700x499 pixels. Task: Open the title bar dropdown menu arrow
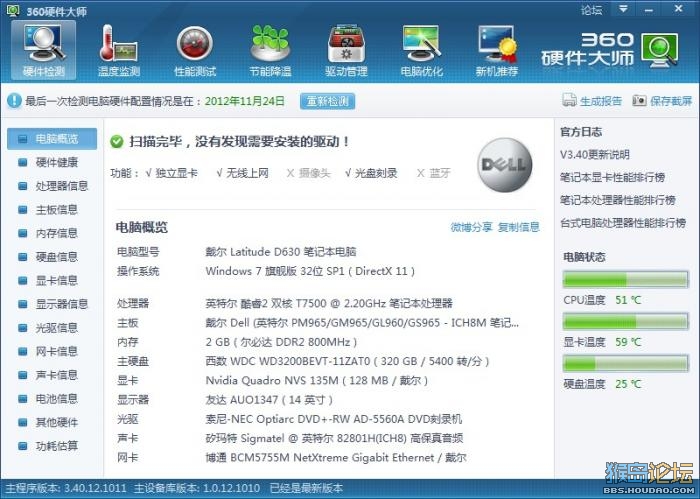click(x=624, y=9)
